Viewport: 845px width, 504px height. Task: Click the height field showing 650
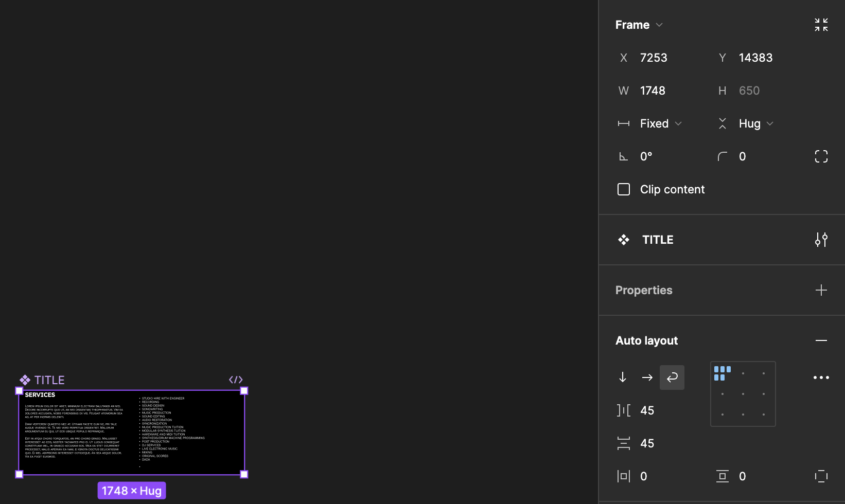click(x=749, y=91)
